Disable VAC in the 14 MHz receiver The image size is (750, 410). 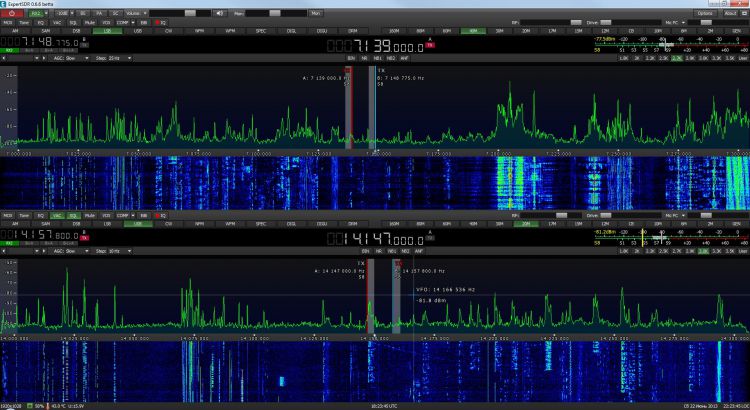(57, 215)
